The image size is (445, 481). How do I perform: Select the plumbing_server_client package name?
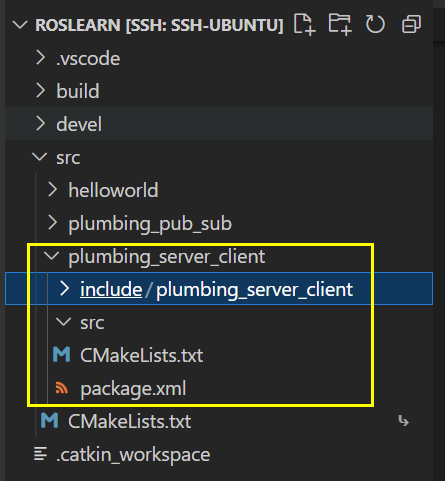tap(167, 257)
